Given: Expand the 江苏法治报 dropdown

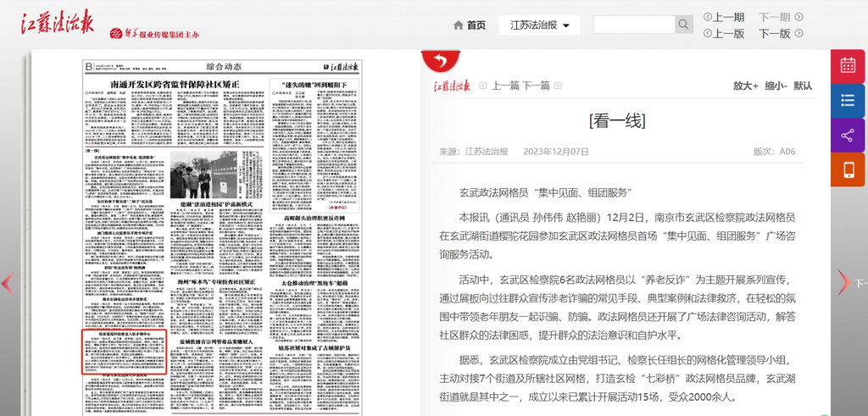Looking at the screenshot, I should [539, 25].
